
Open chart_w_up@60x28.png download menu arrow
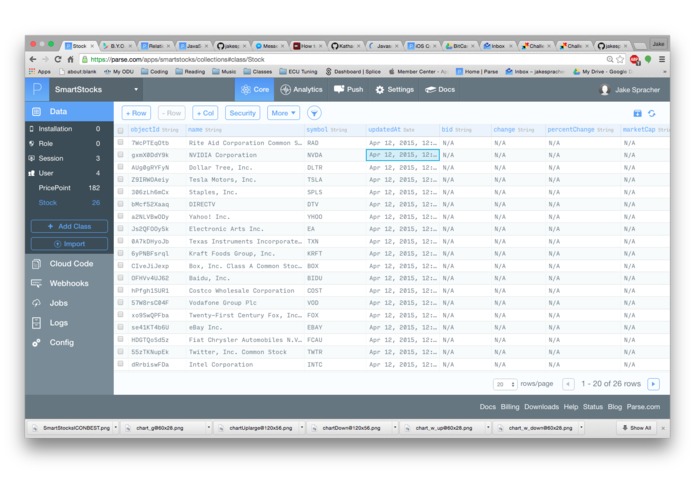click(x=488, y=428)
